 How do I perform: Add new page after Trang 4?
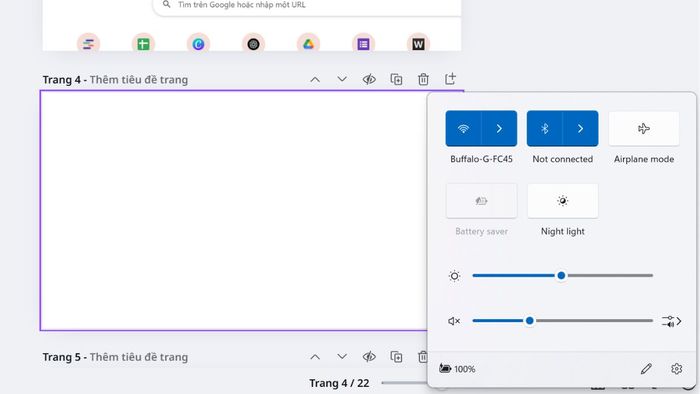click(x=450, y=79)
